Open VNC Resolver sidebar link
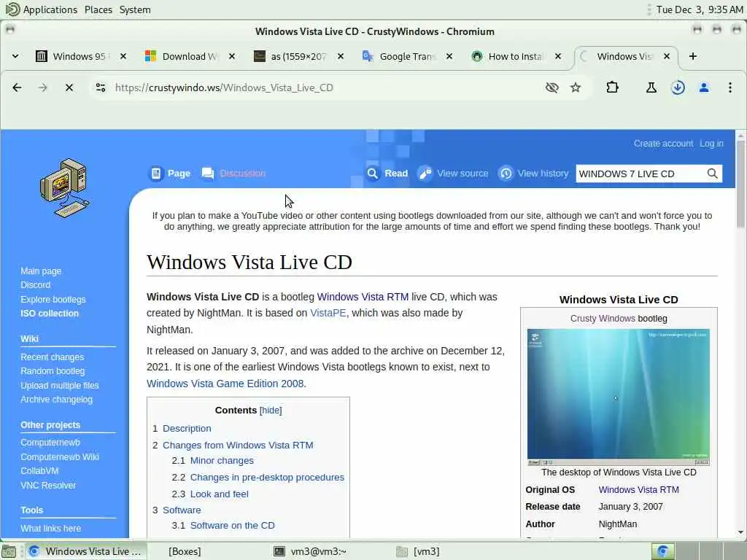 click(48, 486)
